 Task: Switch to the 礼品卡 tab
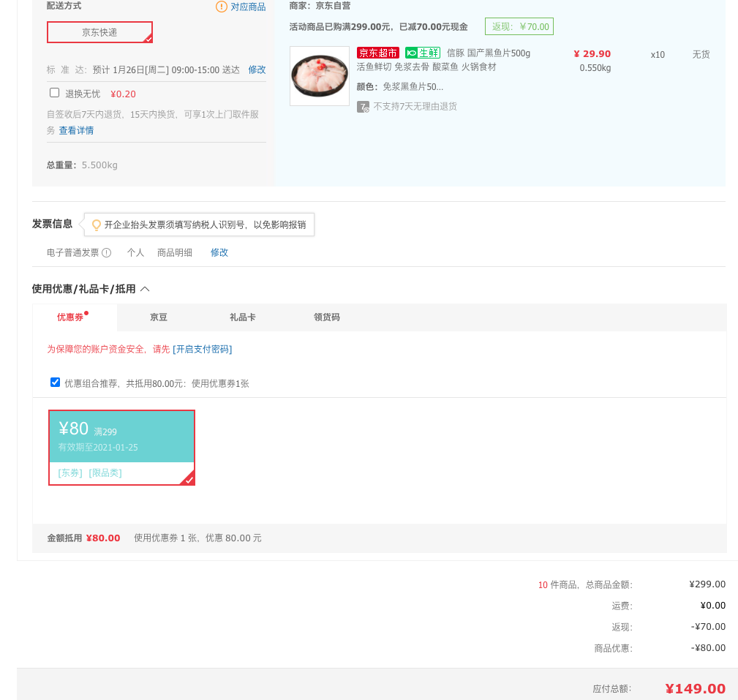[x=242, y=317]
